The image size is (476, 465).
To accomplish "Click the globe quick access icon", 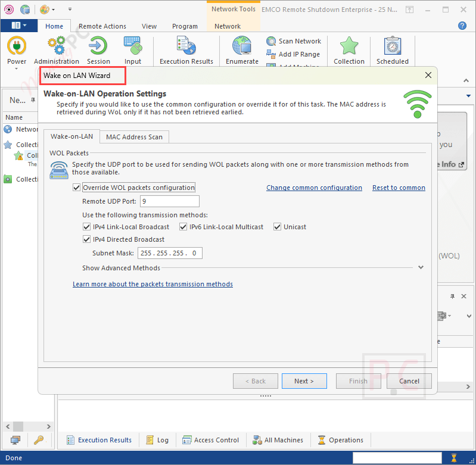I will pyautogui.click(x=25, y=10).
